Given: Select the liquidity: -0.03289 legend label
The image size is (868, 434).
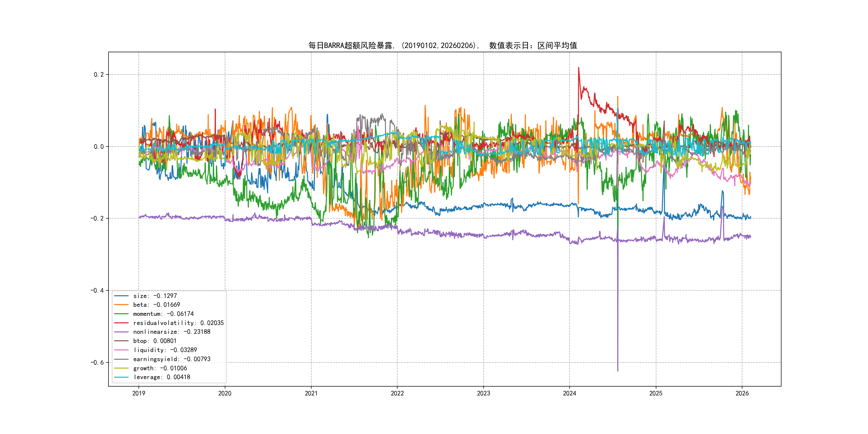Looking at the screenshot, I should pyautogui.click(x=165, y=350).
